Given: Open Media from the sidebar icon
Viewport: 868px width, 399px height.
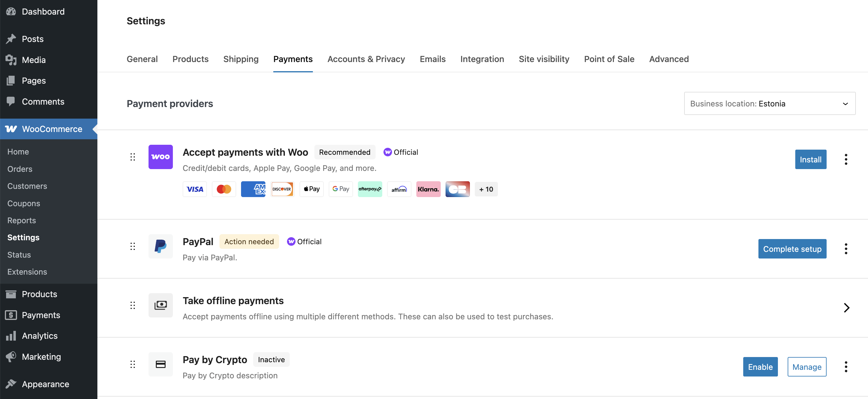Looking at the screenshot, I should pyautogui.click(x=11, y=60).
